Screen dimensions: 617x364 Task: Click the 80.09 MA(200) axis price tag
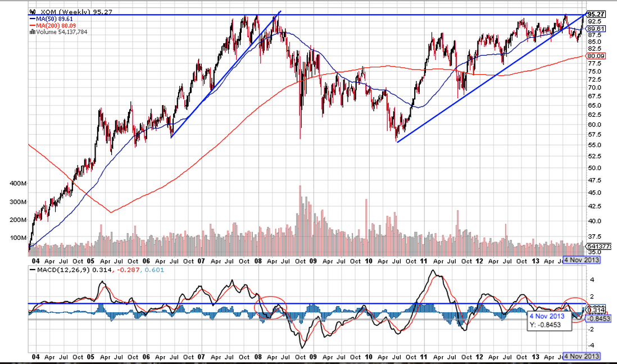tap(595, 56)
